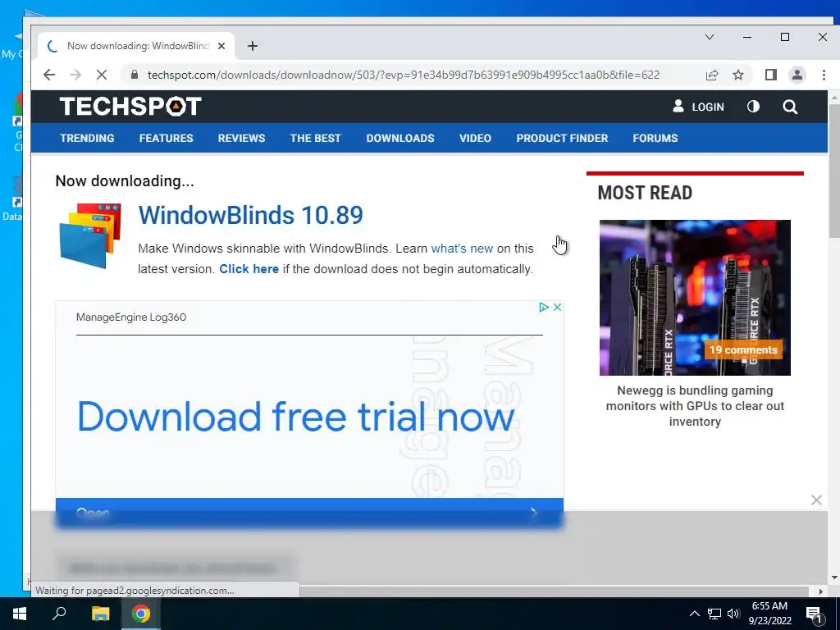Click scrollbar down arrow

(834, 577)
